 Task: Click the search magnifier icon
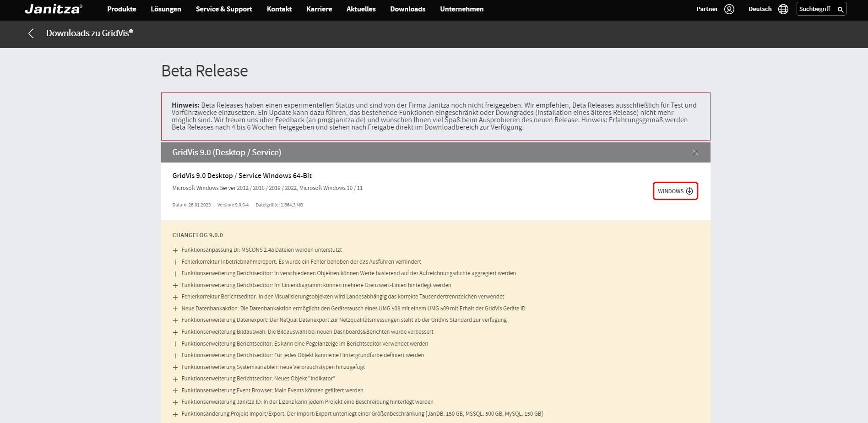coord(840,9)
